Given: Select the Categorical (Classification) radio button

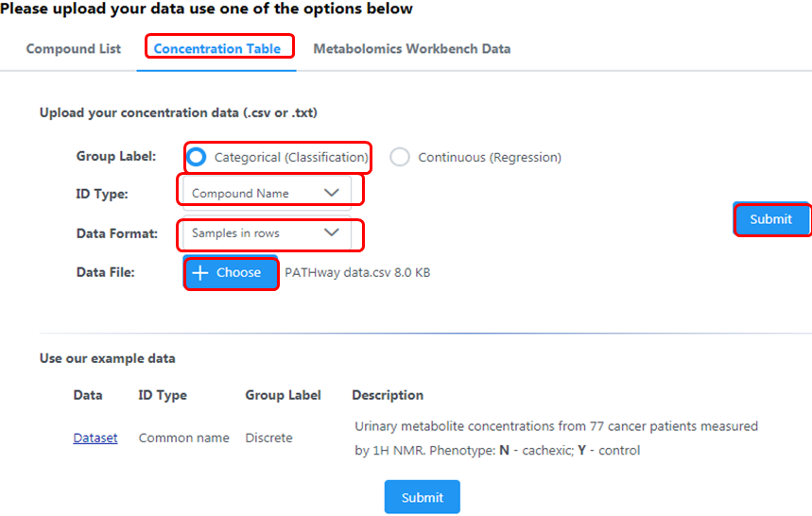Looking at the screenshot, I should [198, 157].
